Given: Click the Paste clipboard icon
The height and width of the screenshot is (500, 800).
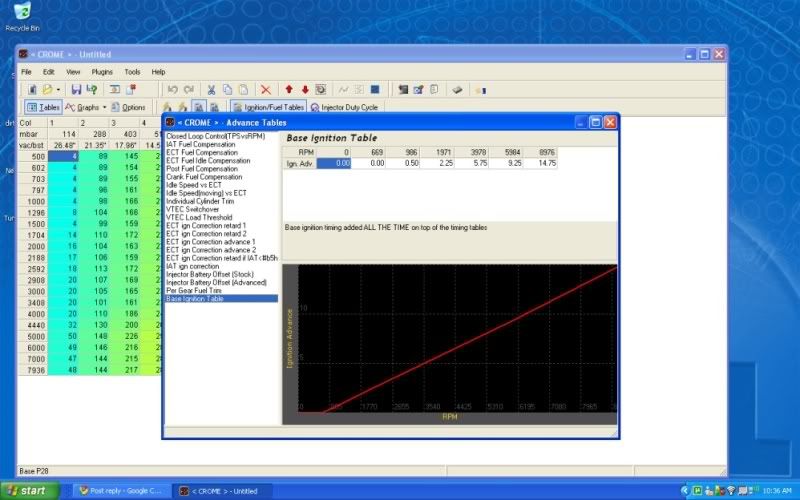Looking at the screenshot, I should (x=243, y=90).
